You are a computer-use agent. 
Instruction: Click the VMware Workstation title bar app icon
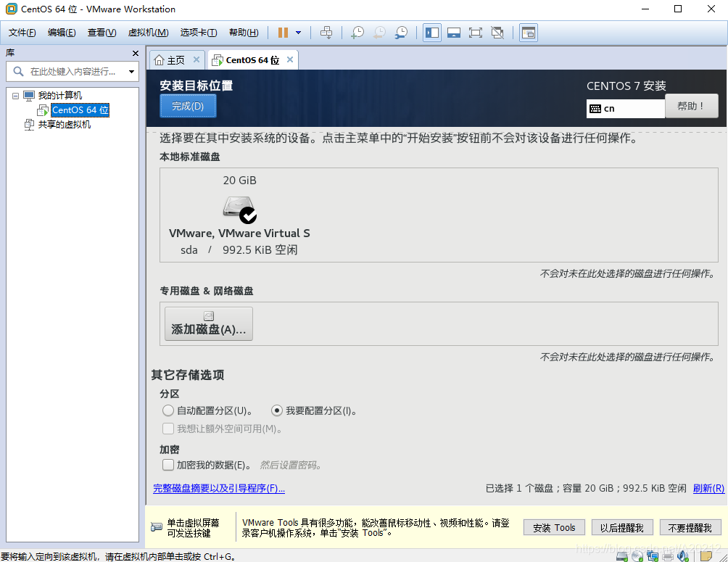[11, 9]
